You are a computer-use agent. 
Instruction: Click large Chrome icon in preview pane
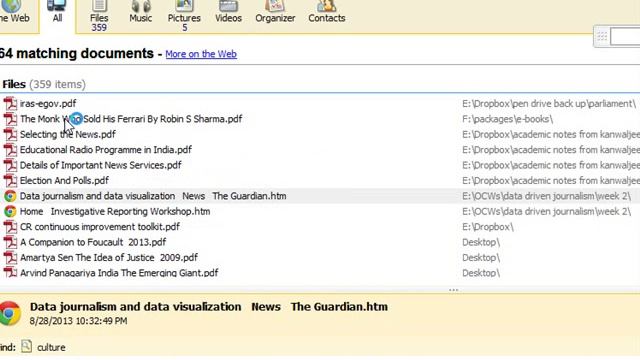pyautogui.click(x=10, y=313)
